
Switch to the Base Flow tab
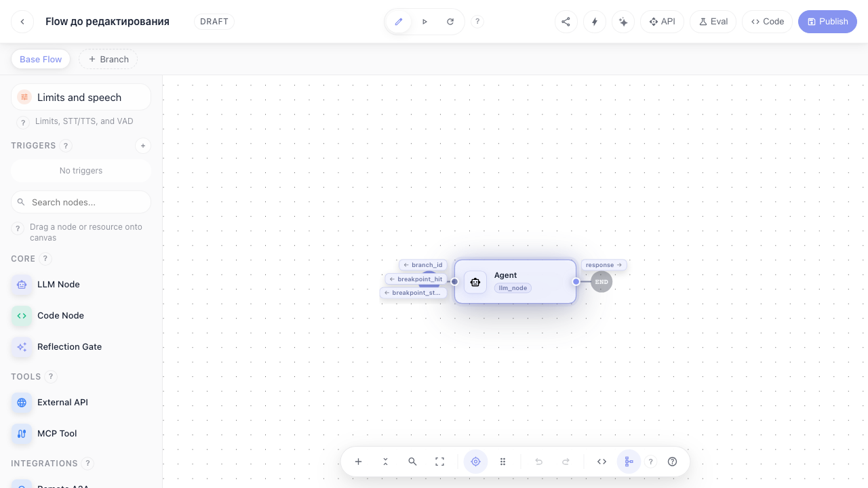tap(41, 59)
